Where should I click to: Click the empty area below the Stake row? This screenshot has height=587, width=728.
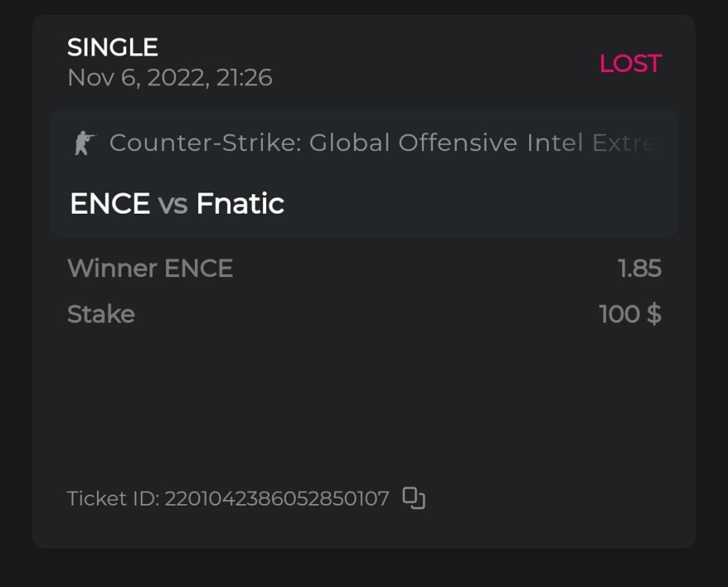click(x=364, y=399)
